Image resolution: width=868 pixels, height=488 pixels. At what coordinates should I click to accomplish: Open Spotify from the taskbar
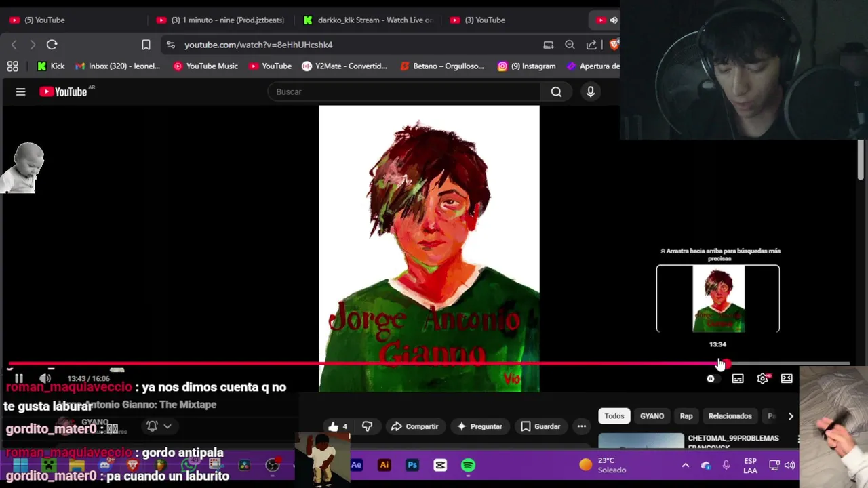(468, 465)
